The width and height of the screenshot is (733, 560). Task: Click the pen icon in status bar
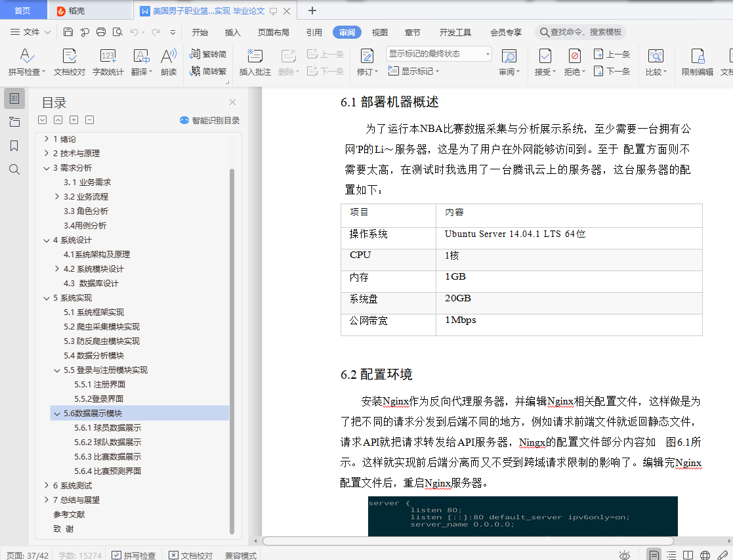(723, 555)
